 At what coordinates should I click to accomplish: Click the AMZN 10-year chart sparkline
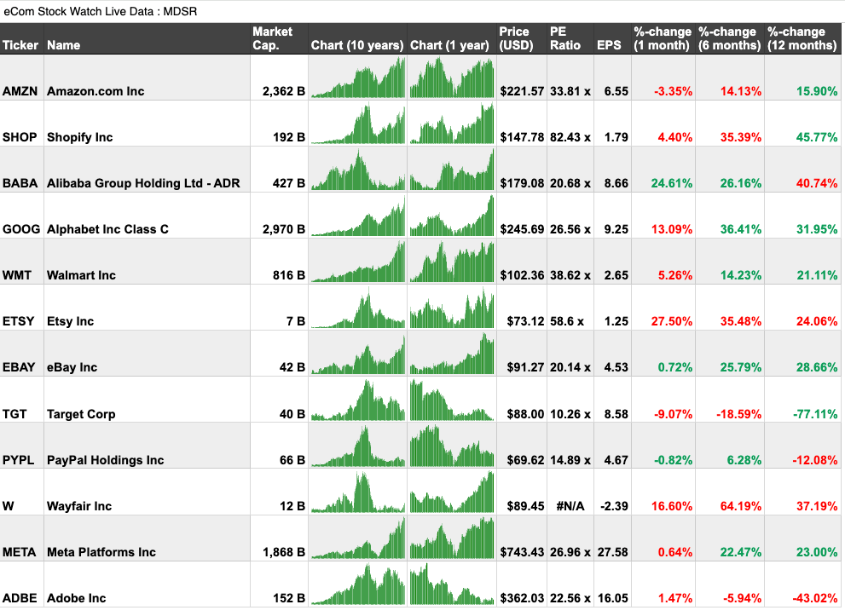(x=357, y=78)
